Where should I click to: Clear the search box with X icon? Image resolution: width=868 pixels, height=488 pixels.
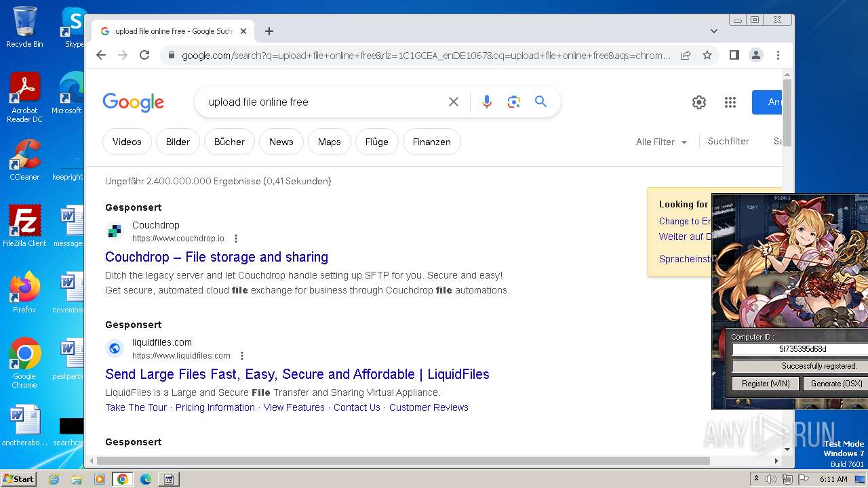pos(454,102)
